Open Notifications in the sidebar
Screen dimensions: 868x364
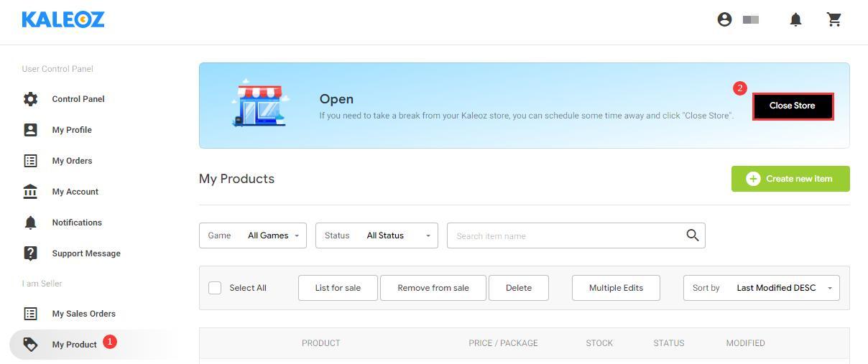point(77,223)
